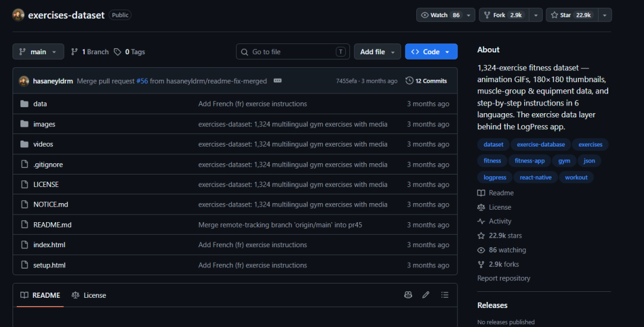Open the setup.html file name
Image resolution: width=644 pixels, height=327 pixels.
[x=49, y=265]
